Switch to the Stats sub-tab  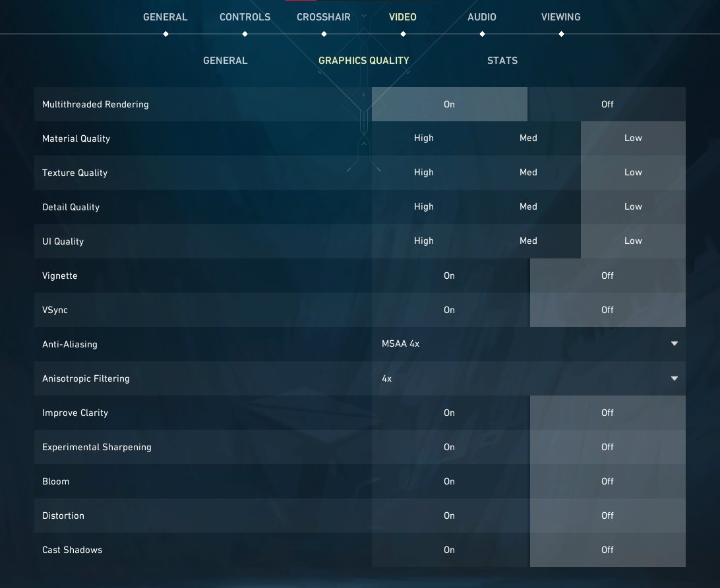pyautogui.click(x=502, y=61)
